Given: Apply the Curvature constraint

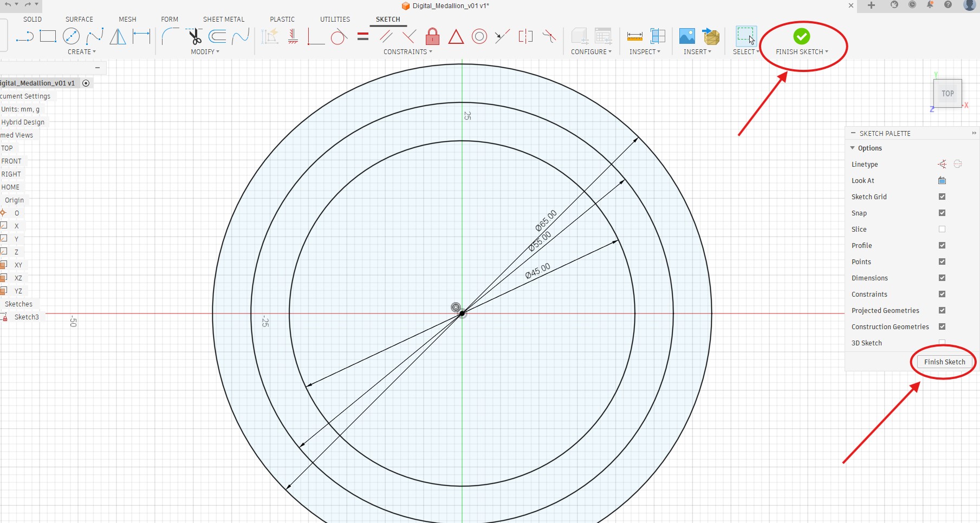Looking at the screenshot, I should (x=549, y=37).
